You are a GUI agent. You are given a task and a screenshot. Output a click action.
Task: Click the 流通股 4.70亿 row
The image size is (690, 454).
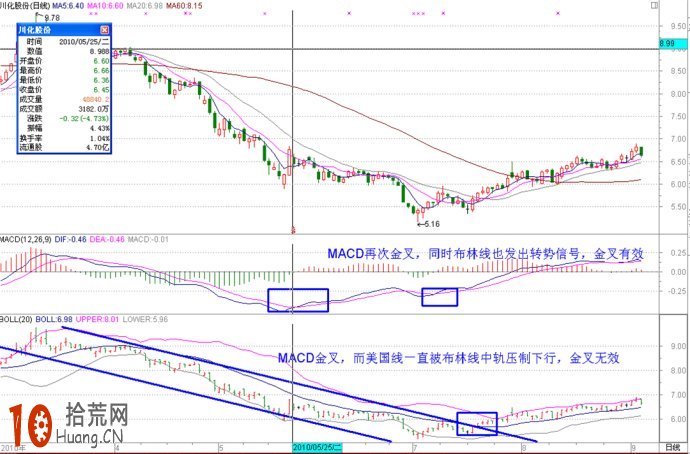pos(64,147)
